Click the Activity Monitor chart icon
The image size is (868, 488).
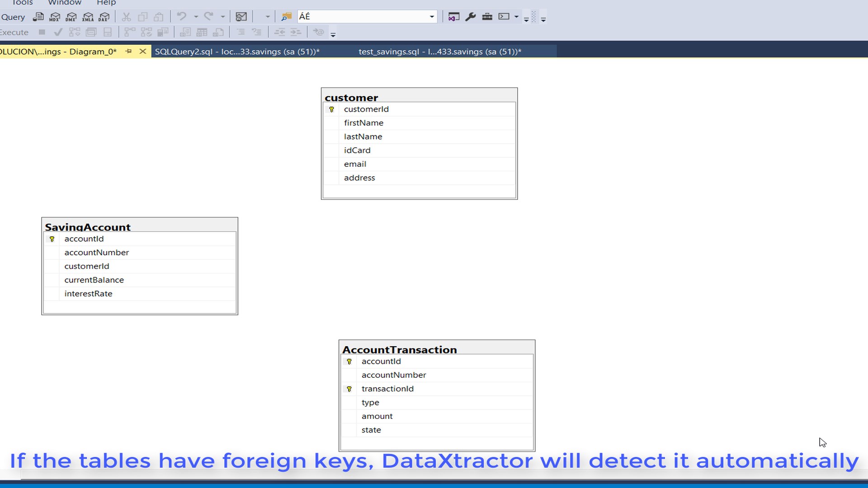241,17
